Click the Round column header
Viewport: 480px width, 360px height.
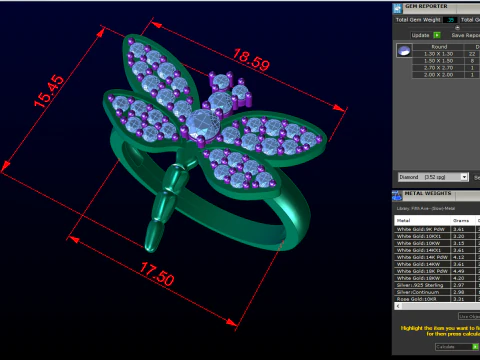[x=439, y=47]
